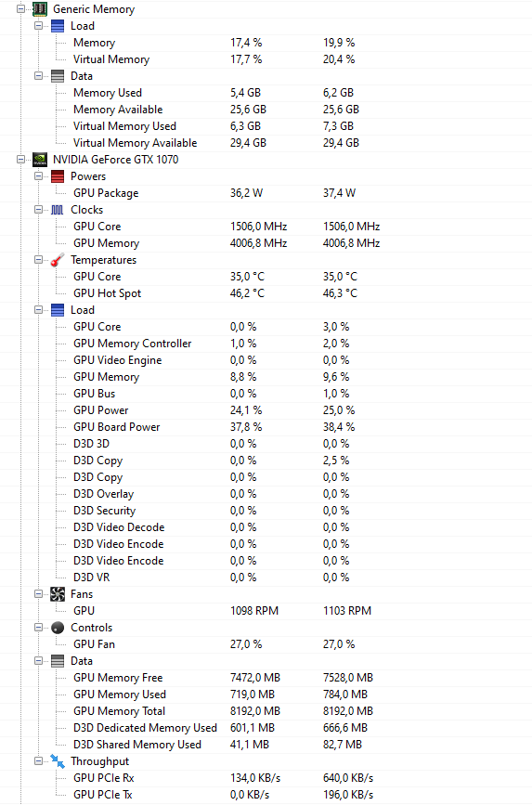Click the blue Load icon under GPU
The height and width of the screenshot is (805, 532).
[x=58, y=309]
